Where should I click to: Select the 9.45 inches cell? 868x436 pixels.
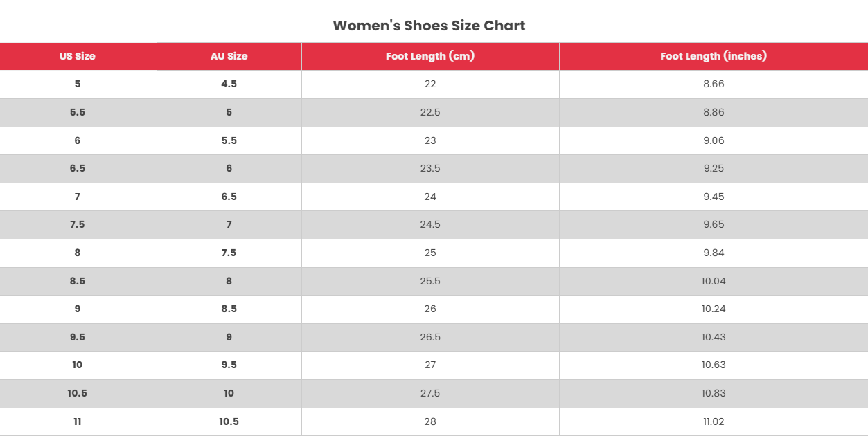pyautogui.click(x=714, y=197)
